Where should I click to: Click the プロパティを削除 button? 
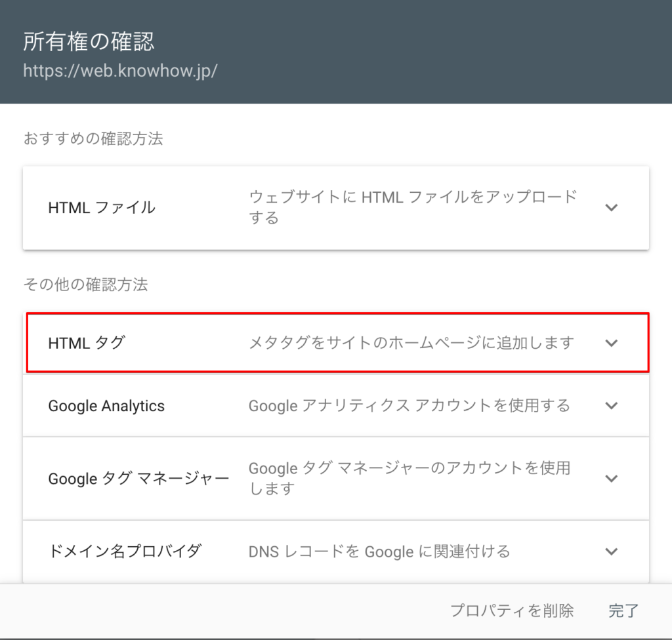[x=512, y=610]
